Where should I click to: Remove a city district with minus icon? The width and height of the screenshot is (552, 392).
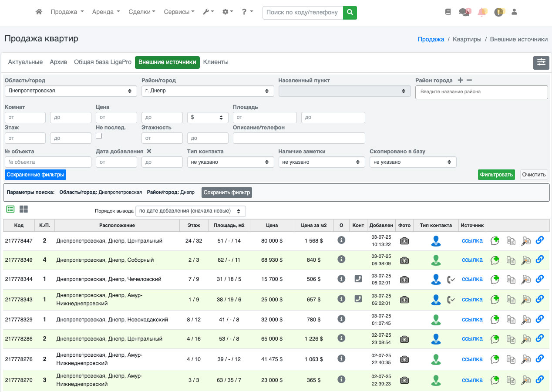point(469,81)
